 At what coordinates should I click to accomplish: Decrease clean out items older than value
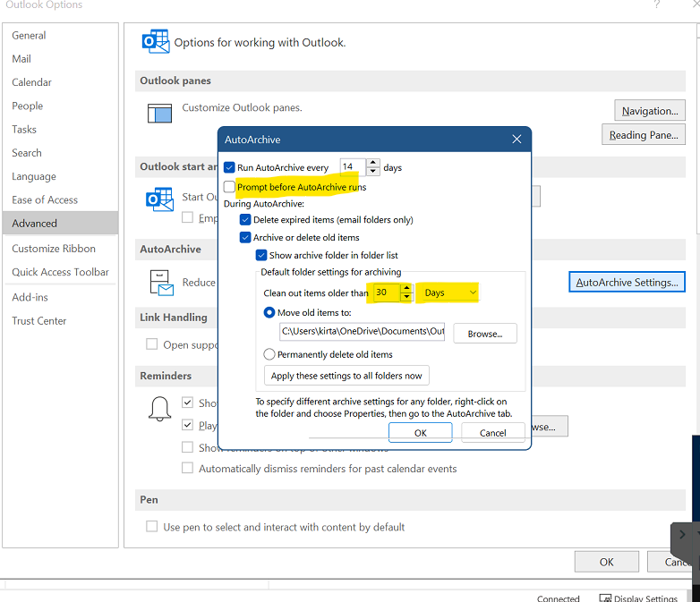point(406,296)
